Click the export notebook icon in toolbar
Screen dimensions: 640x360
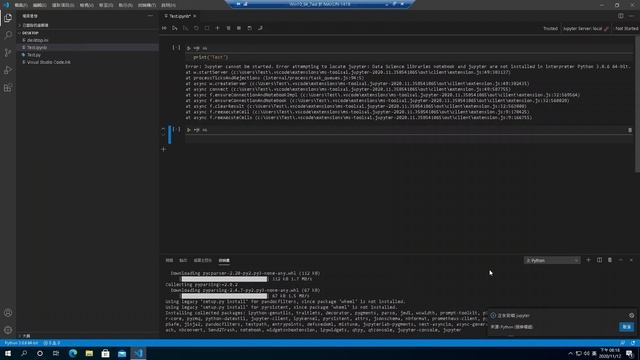[x=260, y=28]
